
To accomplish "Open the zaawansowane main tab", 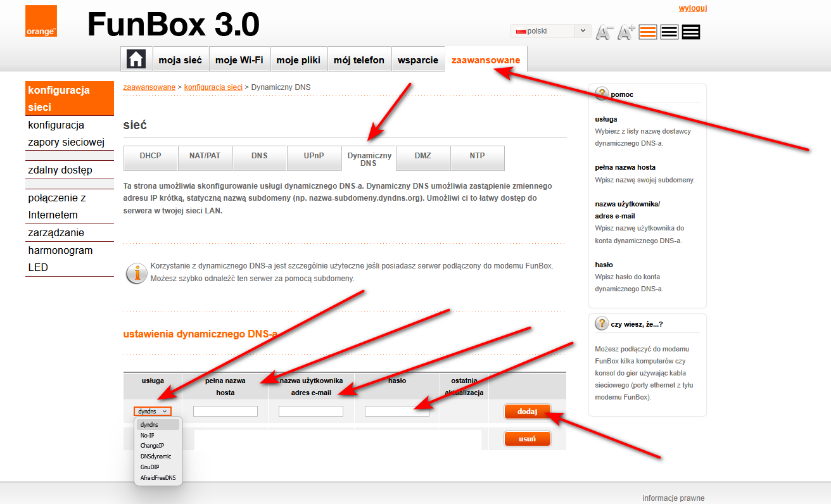I will click(x=486, y=60).
